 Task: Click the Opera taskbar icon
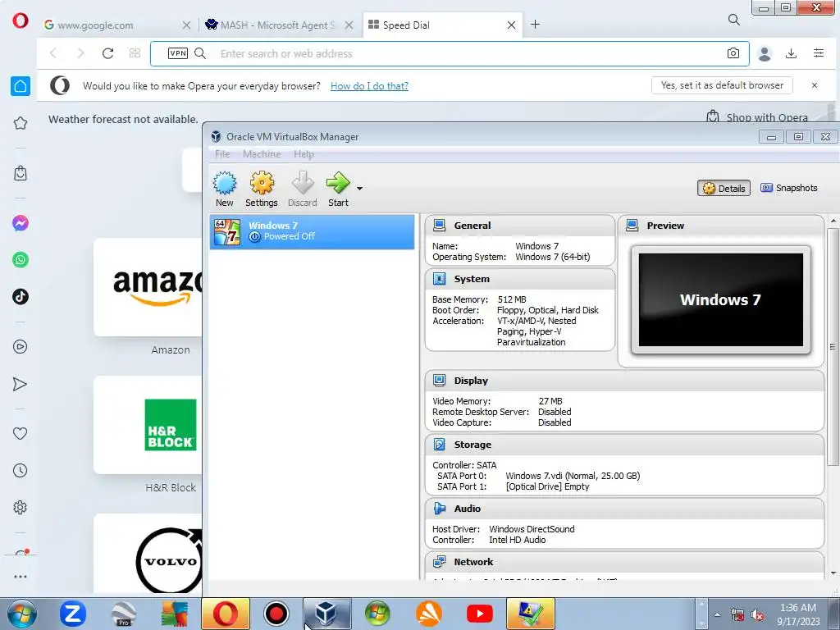point(226,614)
